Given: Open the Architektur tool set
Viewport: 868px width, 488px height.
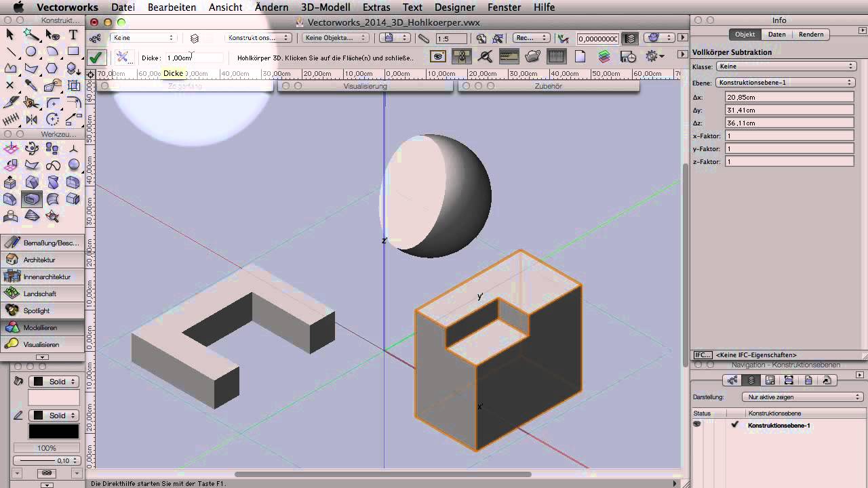Looking at the screenshot, I should (43, 260).
